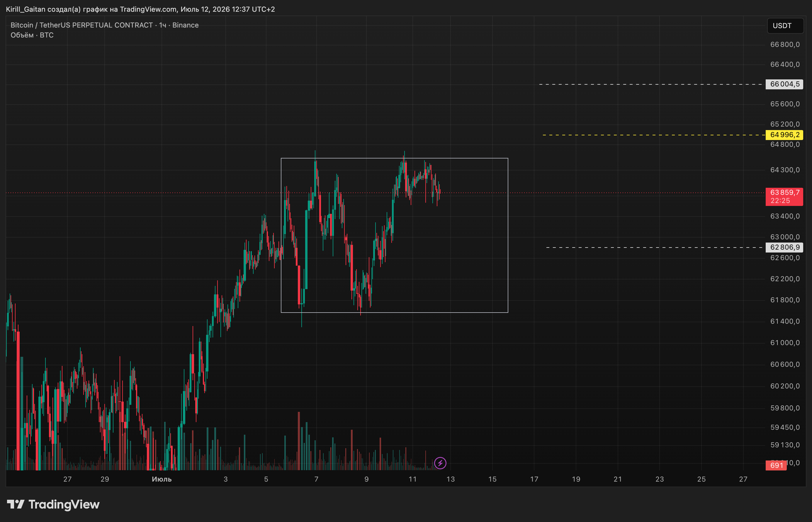Viewport: 812px width, 522px height.
Task: Click the 65 600,0 price axis label
Action: 785,104
